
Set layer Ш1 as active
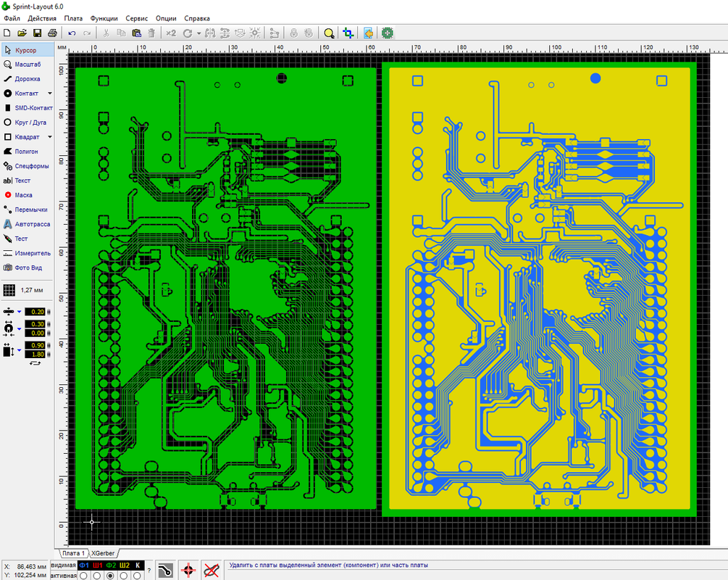(97, 576)
